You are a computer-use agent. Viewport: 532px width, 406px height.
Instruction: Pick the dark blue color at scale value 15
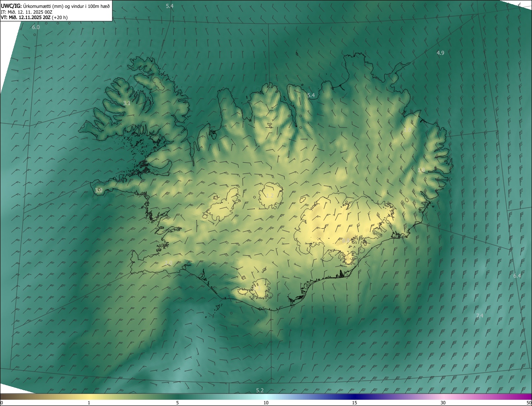coord(355,396)
